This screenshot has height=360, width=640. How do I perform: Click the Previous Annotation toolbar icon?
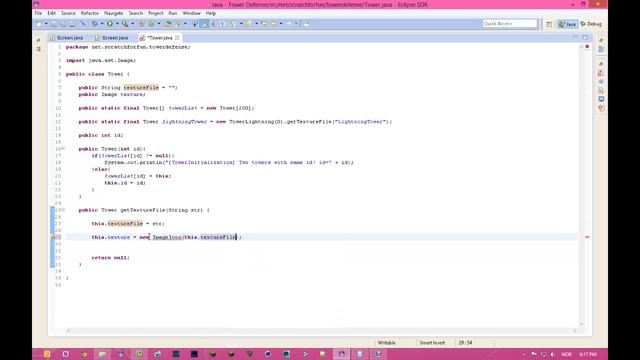click(249, 24)
